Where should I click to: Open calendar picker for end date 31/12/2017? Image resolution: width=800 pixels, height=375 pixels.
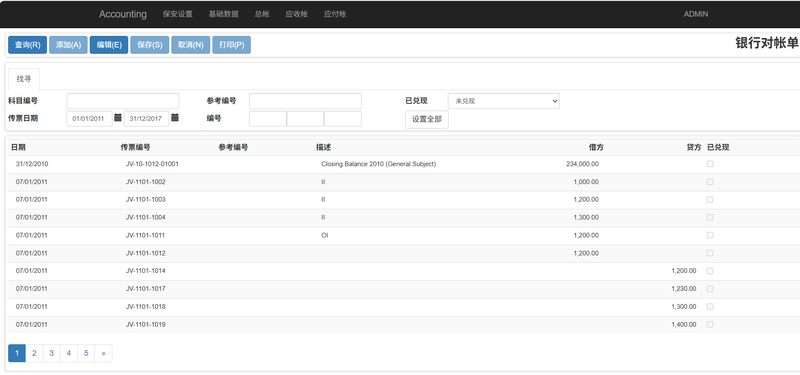[175, 118]
